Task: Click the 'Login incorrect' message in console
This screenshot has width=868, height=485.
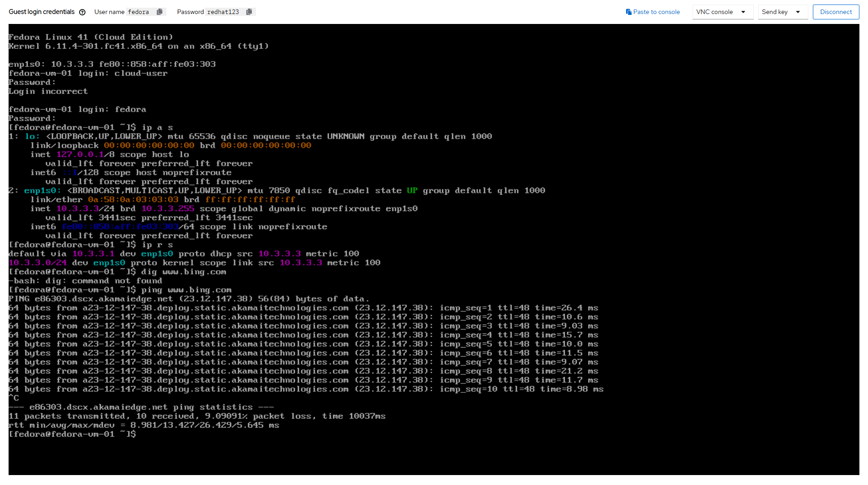Action: click(x=48, y=91)
